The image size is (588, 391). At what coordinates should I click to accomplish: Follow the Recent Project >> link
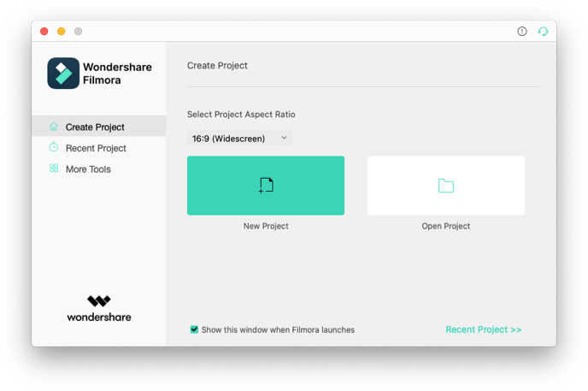[x=484, y=329]
